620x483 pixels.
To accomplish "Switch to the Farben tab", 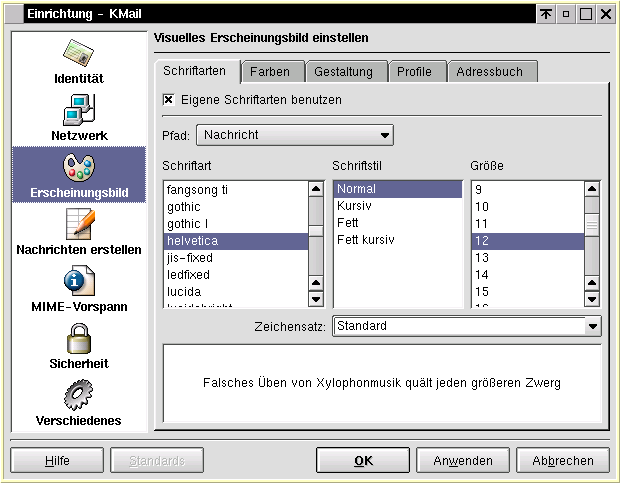I will [270, 72].
